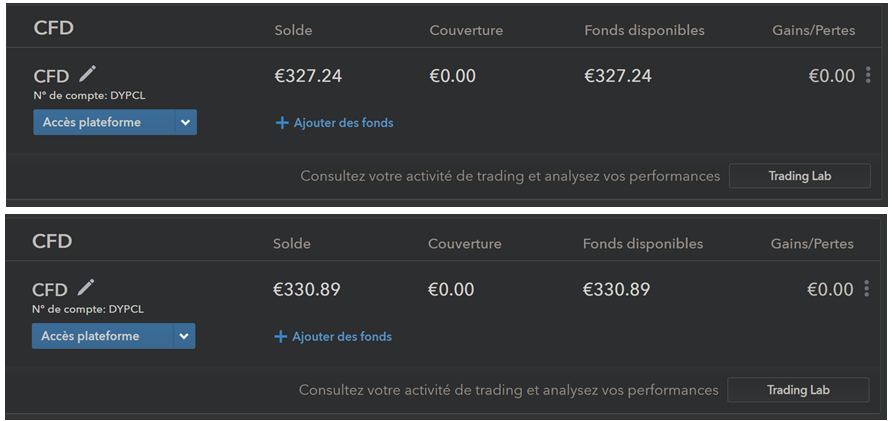Open the three-dot menu in the €327.24 panel
892x421 pixels.
(868, 75)
